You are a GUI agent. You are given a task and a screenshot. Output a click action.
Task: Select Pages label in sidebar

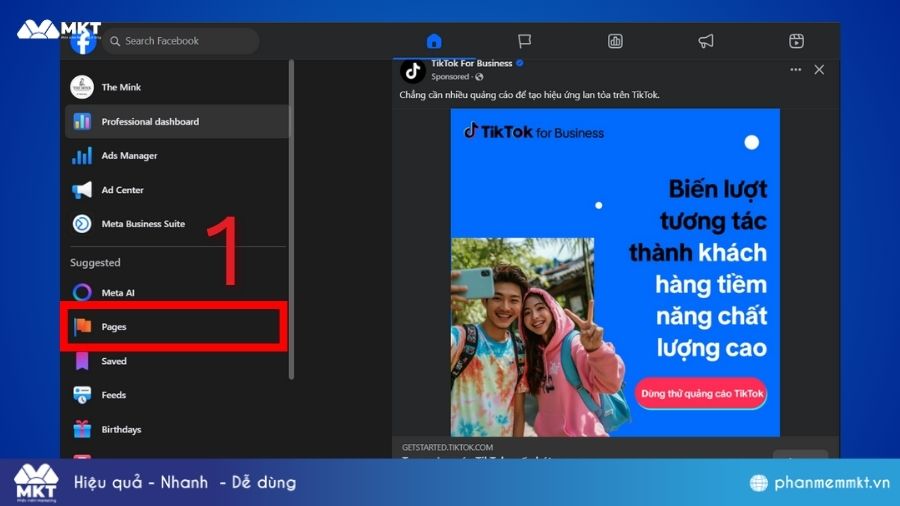tap(114, 326)
